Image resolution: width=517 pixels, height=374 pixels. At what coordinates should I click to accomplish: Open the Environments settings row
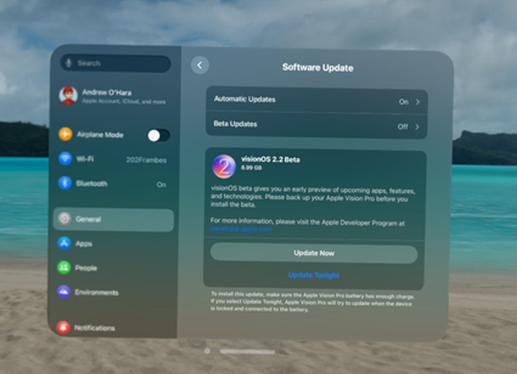pos(113,292)
